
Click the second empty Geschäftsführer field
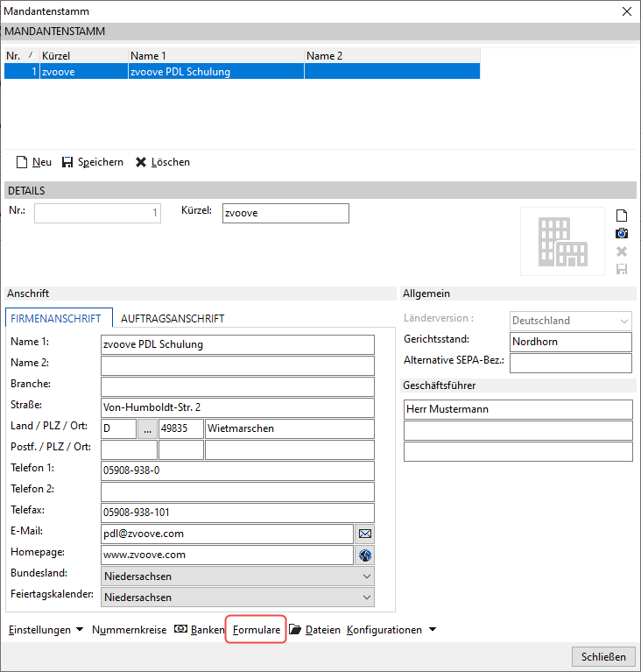518,431
